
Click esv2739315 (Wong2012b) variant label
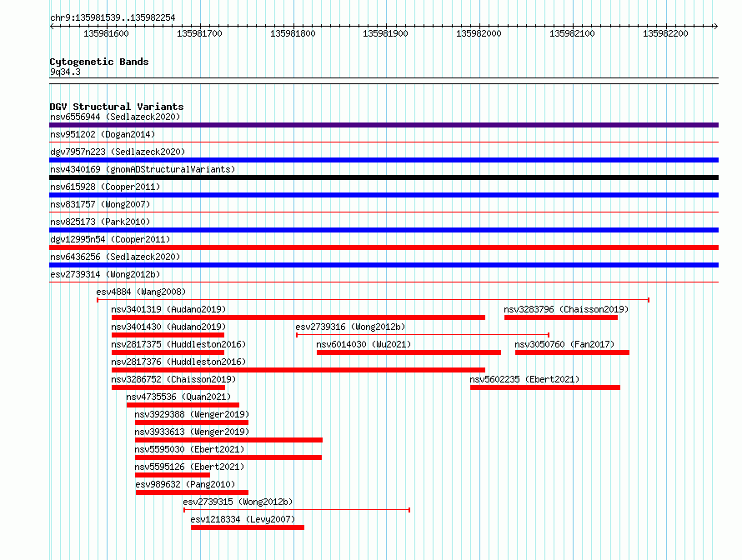click(238, 502)
